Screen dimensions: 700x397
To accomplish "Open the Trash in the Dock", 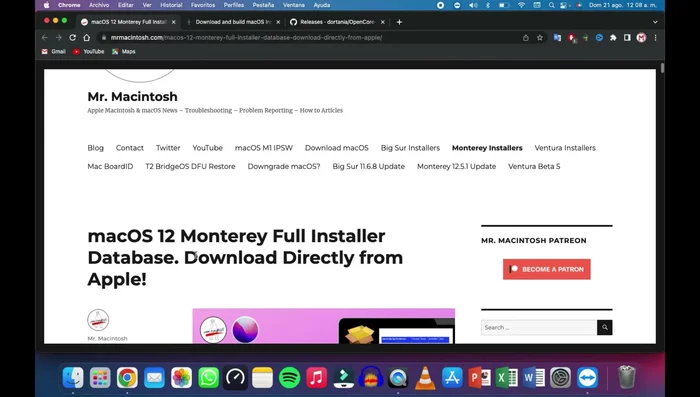I will [626, 377].
